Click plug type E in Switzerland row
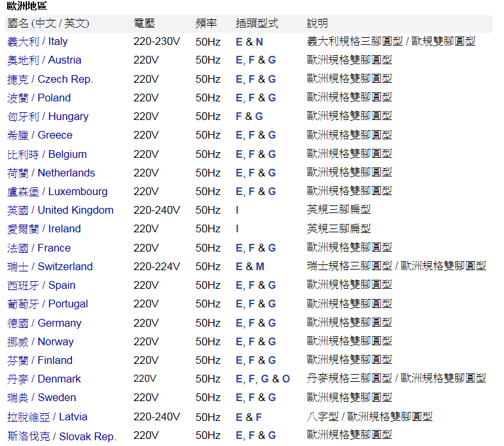The height and width of the screenshot is (446, 504). [x=239, y=267]
